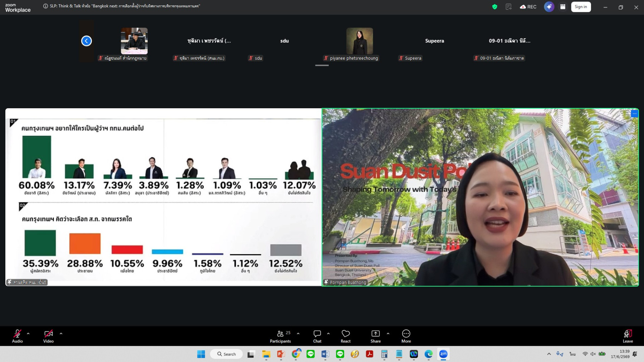Open meeting info icon beside title

click(45, 6)
